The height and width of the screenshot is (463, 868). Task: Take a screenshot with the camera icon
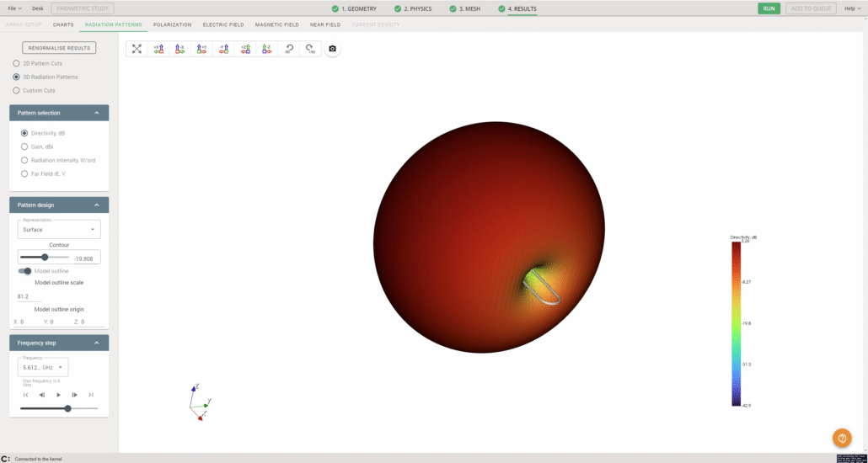pos(332,49)
